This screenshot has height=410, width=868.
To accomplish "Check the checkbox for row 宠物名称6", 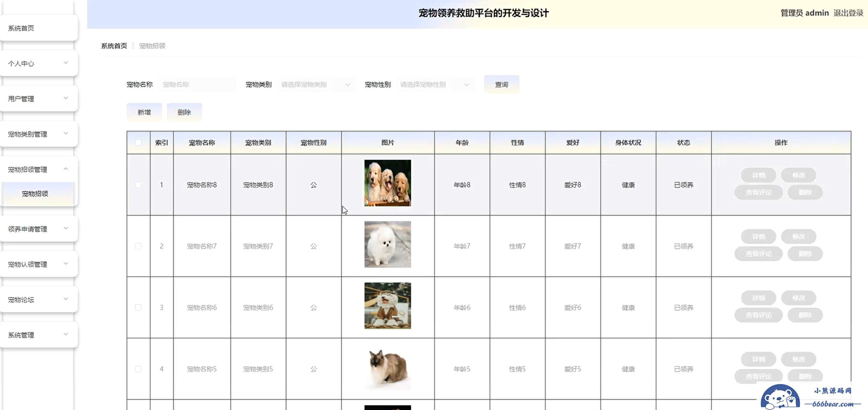I will [x=138, y=307].
